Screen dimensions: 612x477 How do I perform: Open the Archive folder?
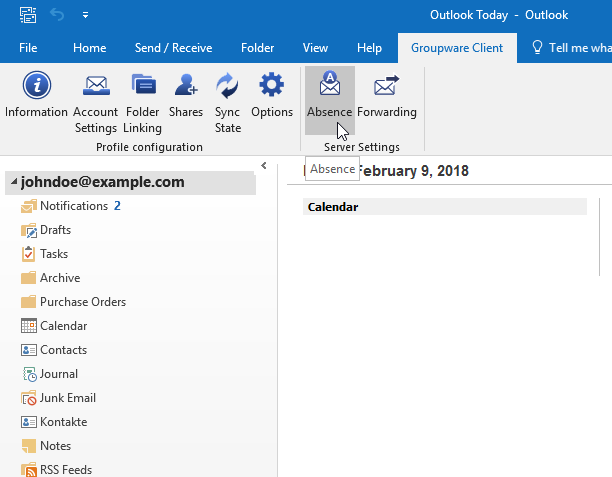60,278
